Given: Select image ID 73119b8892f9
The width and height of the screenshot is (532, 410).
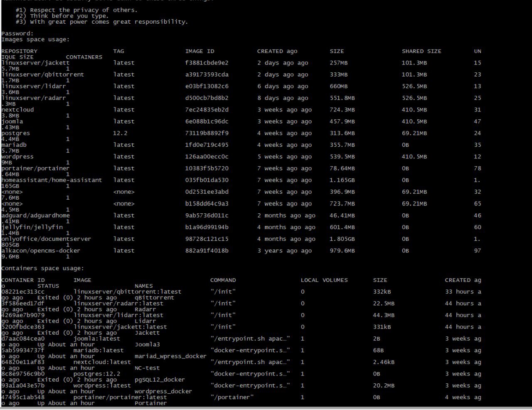Looking at the screenshot, I should (x=207, y=133).
